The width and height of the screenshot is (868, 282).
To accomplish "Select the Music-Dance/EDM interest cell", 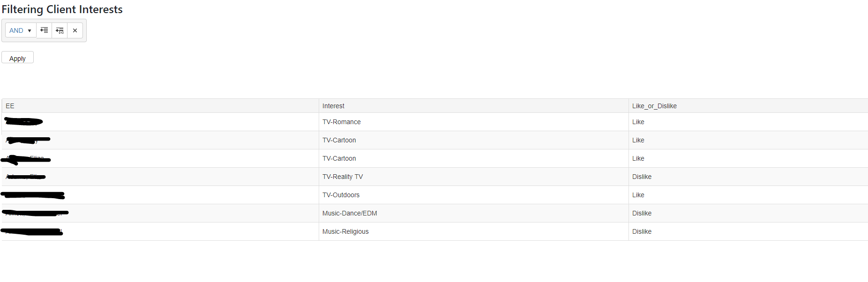I will click(x=350, y=213).
